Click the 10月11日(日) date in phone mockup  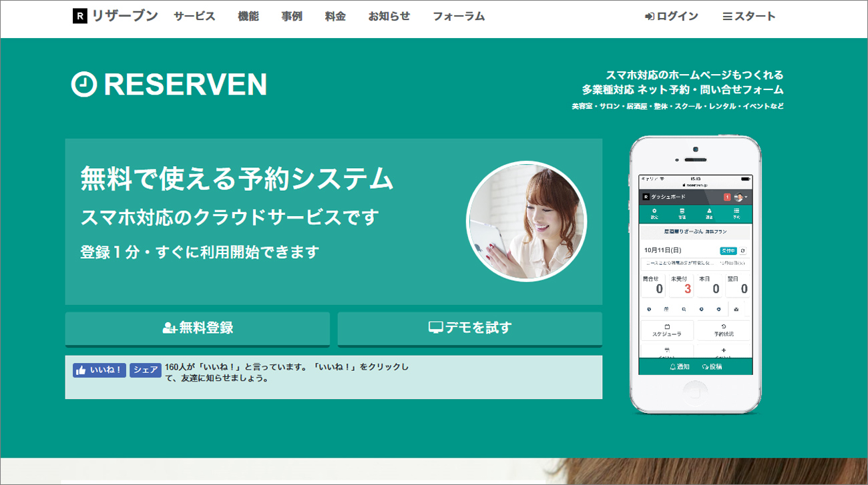tap(662, 250)
